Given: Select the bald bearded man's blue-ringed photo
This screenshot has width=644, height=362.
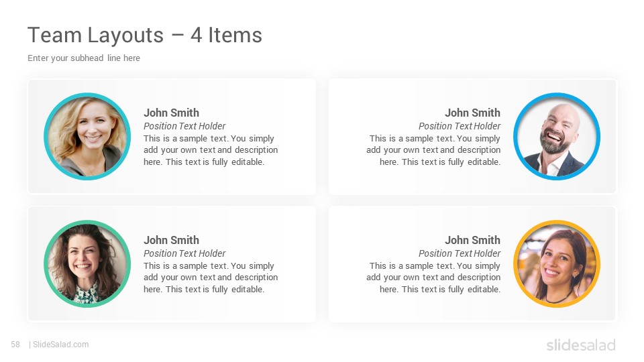Looking at the screenshot, I should 557,136.
